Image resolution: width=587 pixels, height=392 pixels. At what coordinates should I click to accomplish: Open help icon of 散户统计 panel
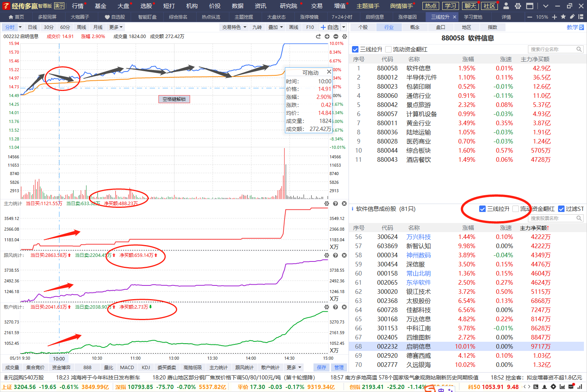[x=335, y=307]
